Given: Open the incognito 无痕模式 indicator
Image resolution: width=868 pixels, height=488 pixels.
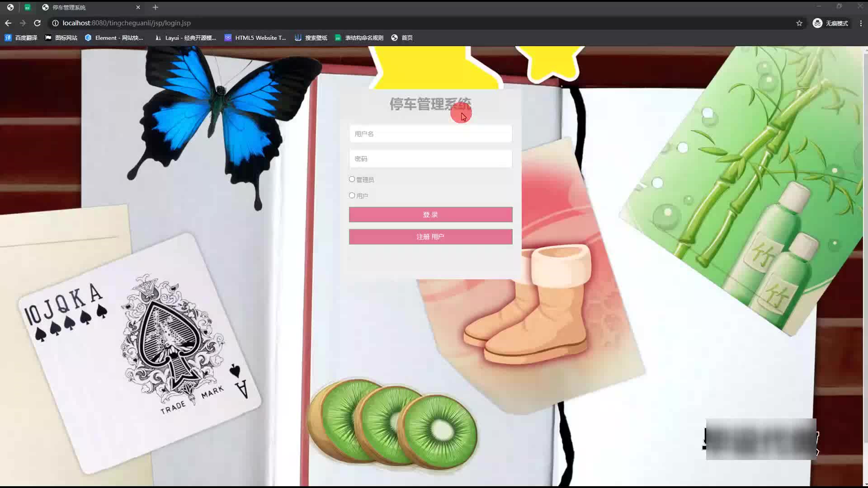Looking at the screenshot, I should (x=830, y=23).
